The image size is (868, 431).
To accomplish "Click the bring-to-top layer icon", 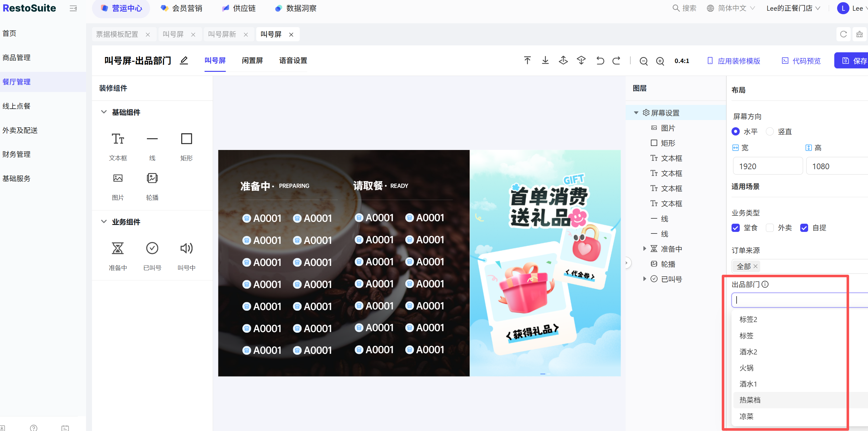I will [x=527, y=60].
